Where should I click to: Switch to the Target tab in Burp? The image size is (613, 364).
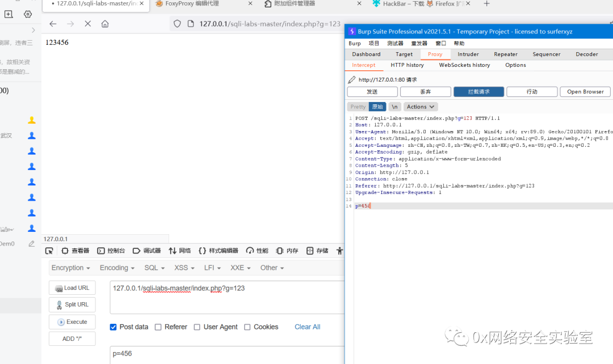(404, 54)
